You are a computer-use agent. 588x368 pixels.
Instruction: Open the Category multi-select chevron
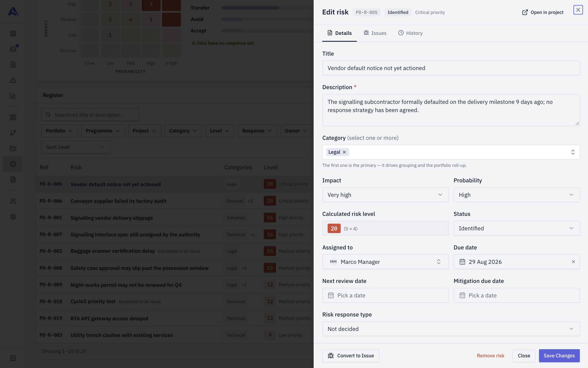tap(573, 152)
